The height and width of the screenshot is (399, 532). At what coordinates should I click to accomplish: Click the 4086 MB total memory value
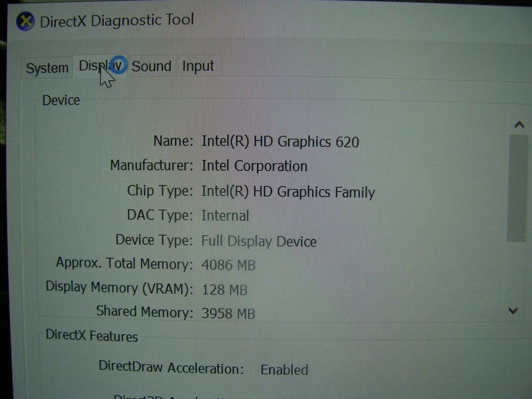tap(228, 265)
